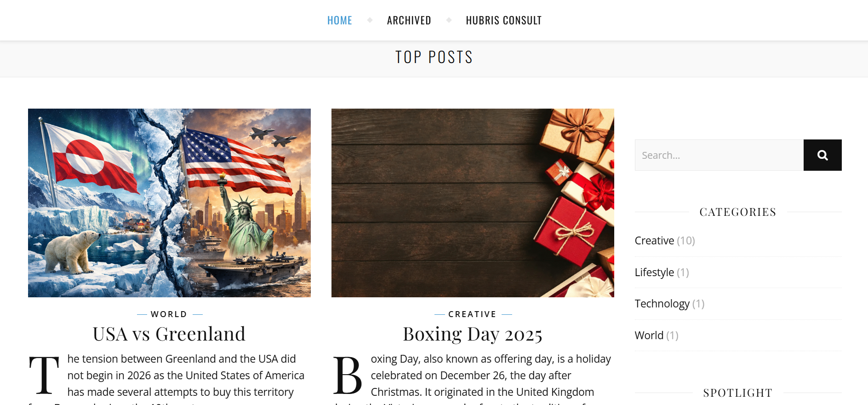
Task: Open the Boxing Day 2025 article
Action: tap(473, 333)
